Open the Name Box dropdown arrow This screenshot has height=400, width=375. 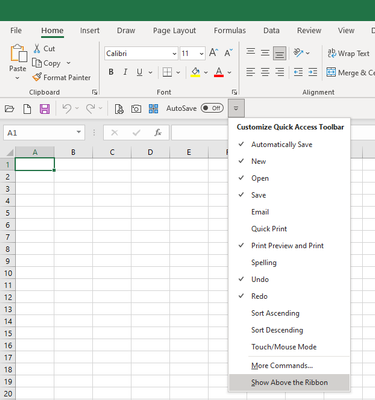(79, 132)
